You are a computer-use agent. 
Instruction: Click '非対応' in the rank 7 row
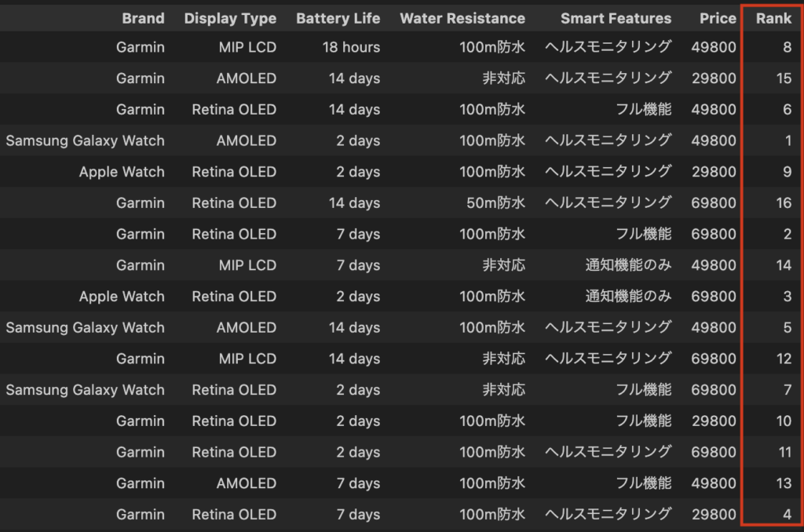pyautogui.click(x=503, y=390)
